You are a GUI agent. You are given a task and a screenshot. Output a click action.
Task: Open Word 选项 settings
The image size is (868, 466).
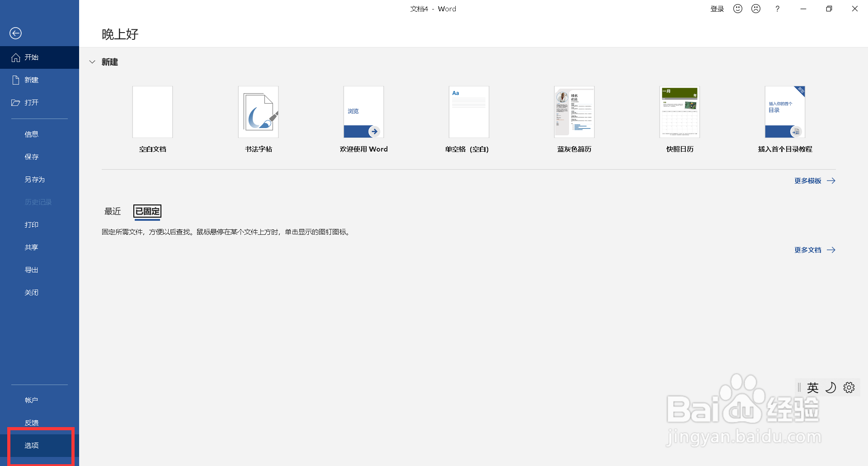pyautogui.click(x=39, y=446)
